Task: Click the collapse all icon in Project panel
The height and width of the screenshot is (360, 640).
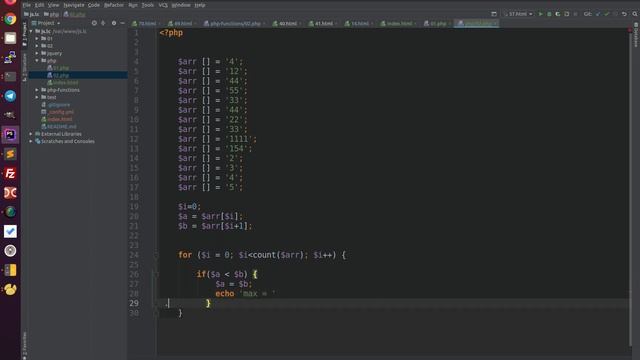Action: click(x=103, y=23)
